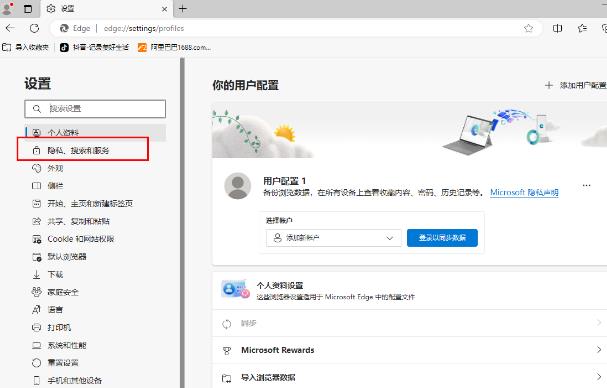Add this page to favorites star
Screen dimensions: 607x388
[x=528, y=28]
